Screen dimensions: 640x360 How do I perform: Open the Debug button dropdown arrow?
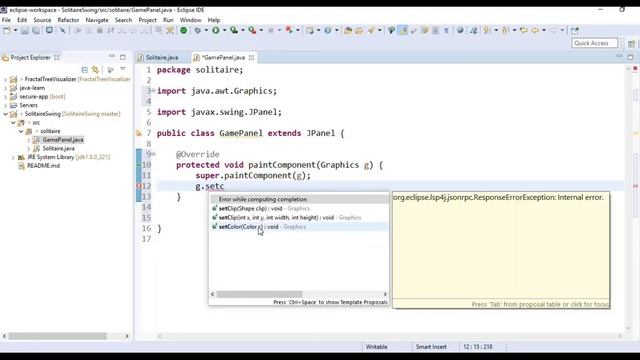coord(206,30)
